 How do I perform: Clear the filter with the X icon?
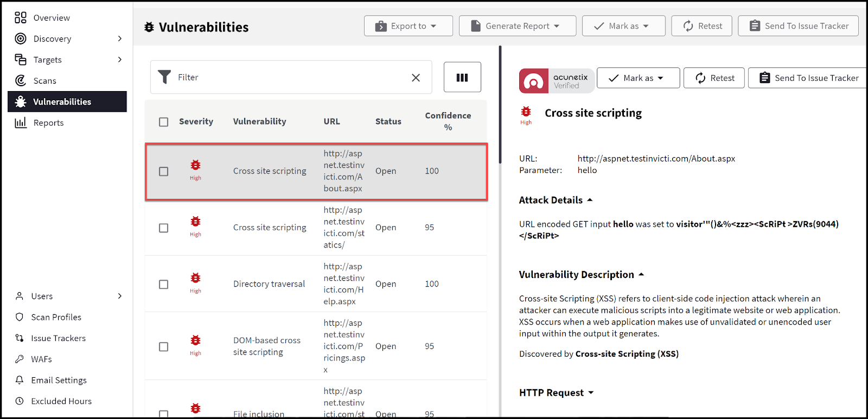416,78
